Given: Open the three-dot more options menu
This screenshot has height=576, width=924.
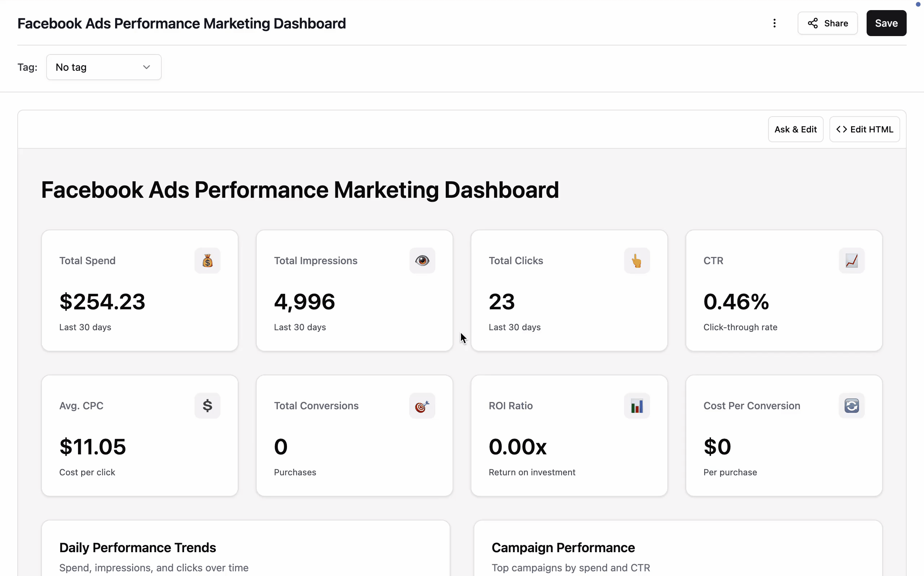Looking at the screenshot, I should [x=774, y=23].
